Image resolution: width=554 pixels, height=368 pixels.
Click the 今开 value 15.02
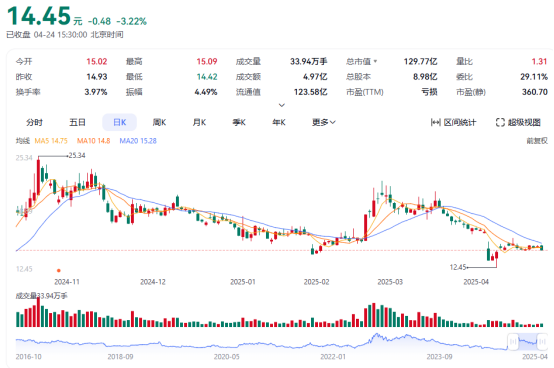tap(97, 61)
